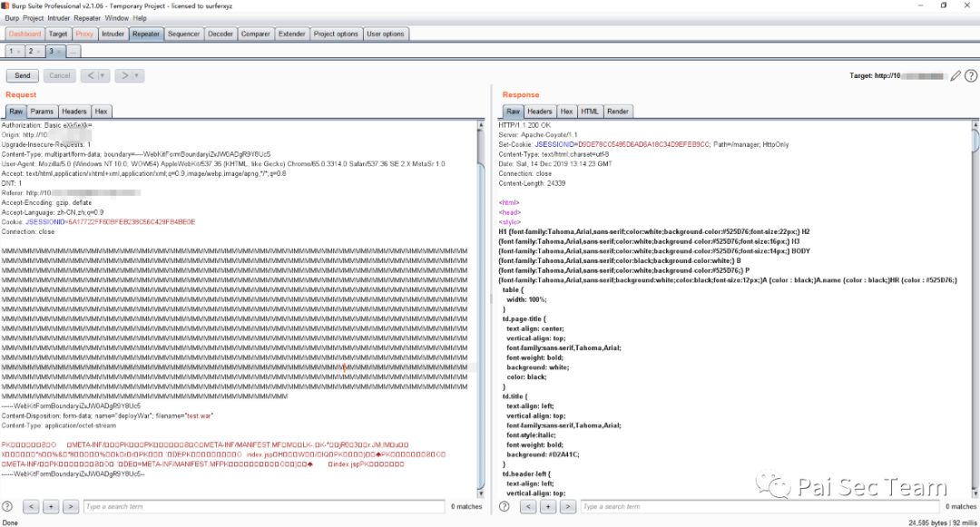This screenshot has width=980, height=527.
Task: Open forward history dropdown arrow
Action: click(138, 75)
